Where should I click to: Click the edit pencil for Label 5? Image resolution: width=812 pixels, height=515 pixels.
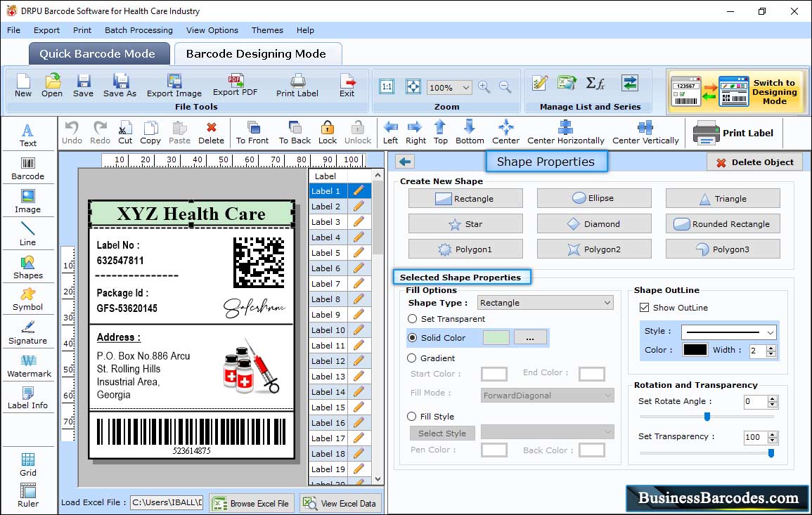[359, 253]
